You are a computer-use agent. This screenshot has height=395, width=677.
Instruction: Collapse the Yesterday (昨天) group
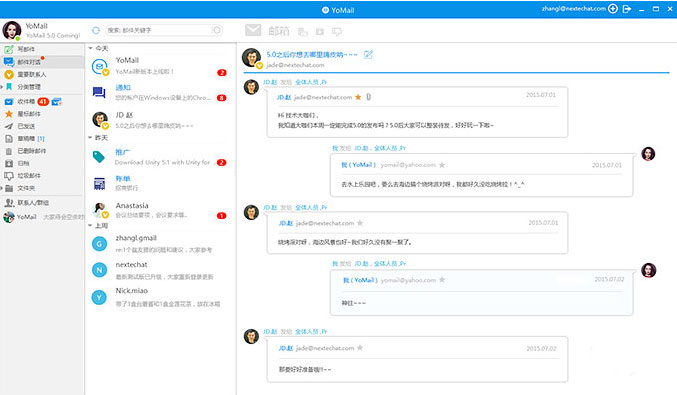click(91, 138)
